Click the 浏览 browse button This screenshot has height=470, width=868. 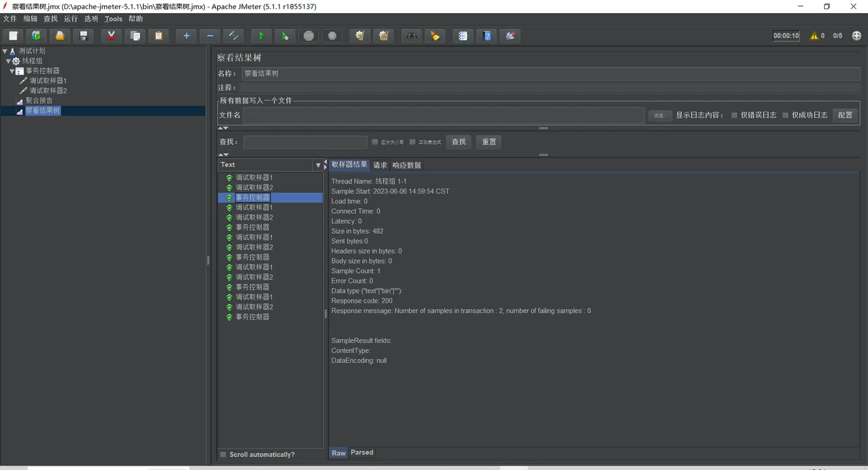[660, 115]
